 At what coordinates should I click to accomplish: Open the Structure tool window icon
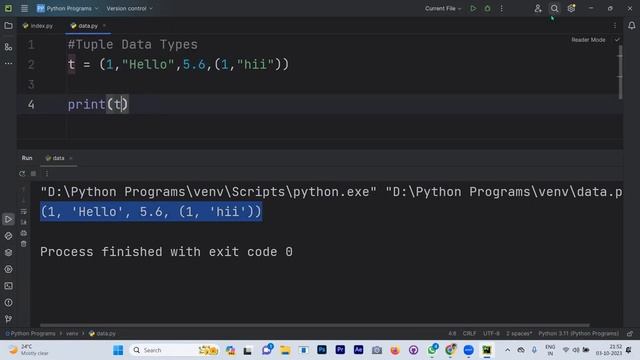(x=8, y=47)
